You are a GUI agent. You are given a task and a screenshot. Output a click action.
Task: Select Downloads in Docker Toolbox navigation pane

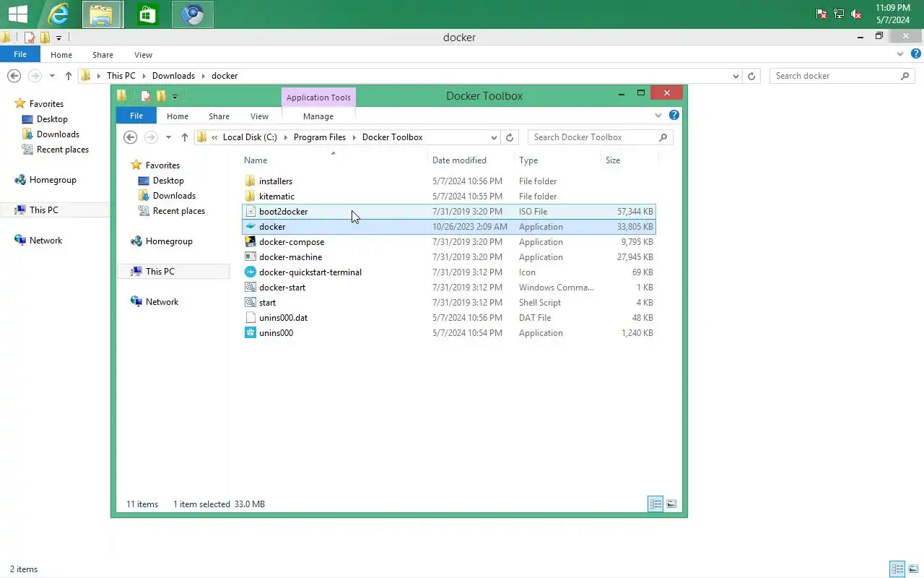tap(174, 196)
